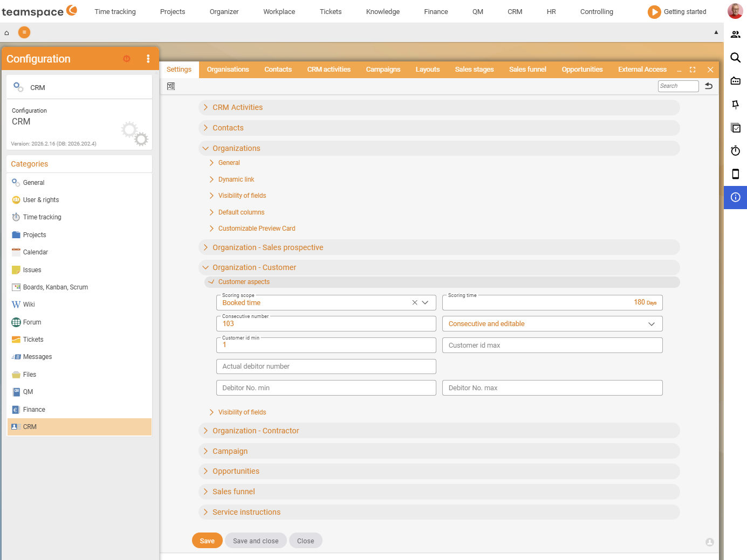Expand Organization - Contractor section

coord(439,431)
